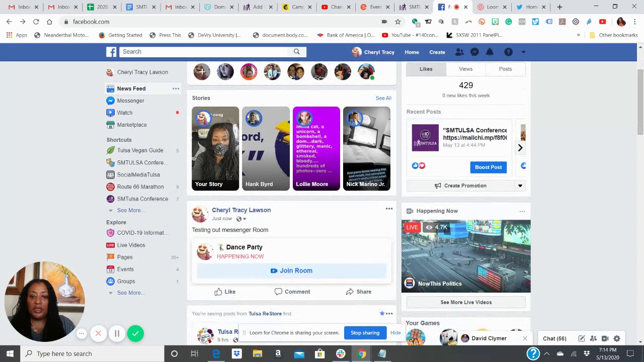Play NowThis Politics live video
Image resolution: width=644 pixels, height=362 pixels.
point(466,256)
